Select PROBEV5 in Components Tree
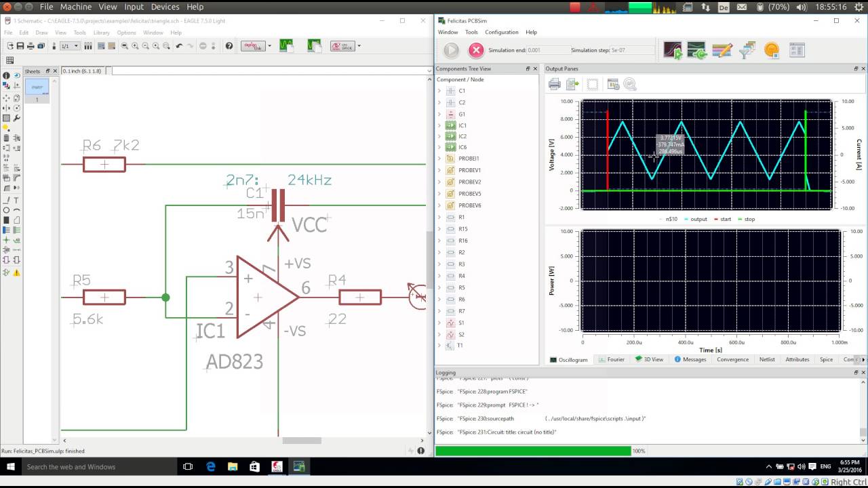The image size is (868, 488). click(469, 194)
